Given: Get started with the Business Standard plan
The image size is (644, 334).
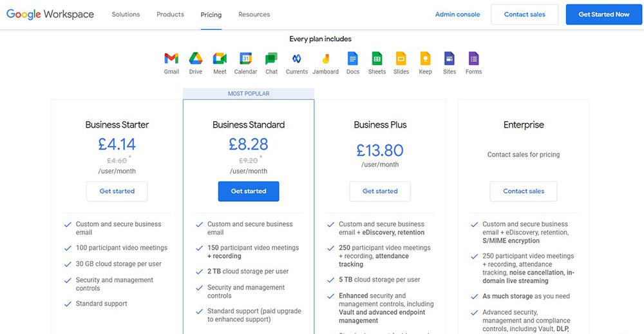Looking at the screenshot, I should 249,192.
